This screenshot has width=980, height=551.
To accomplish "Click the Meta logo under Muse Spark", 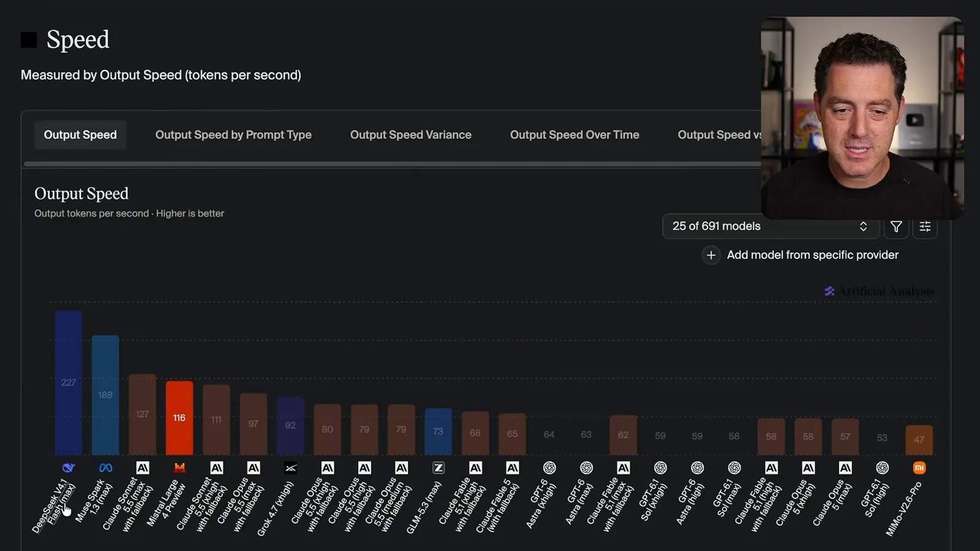I will tap(105, 468).
